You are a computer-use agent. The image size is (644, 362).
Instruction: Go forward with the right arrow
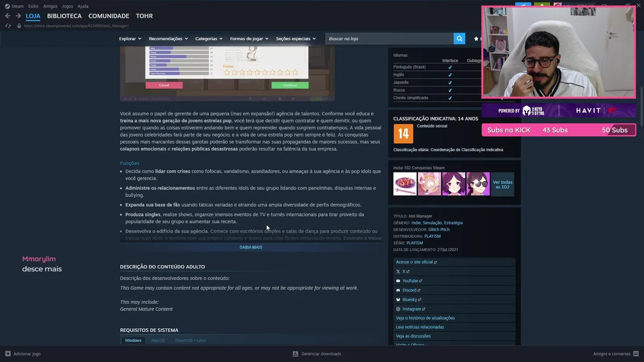[x=18, y=16]
